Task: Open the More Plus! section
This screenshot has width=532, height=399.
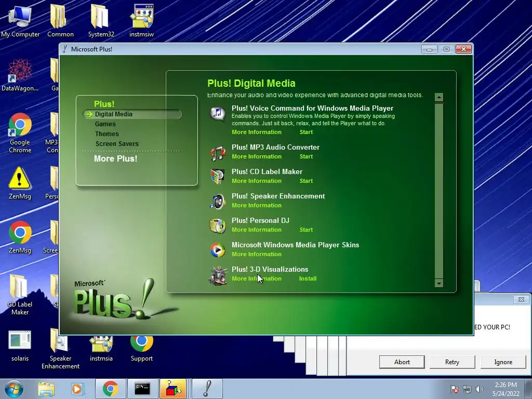Action: click(x=116, y=158)
